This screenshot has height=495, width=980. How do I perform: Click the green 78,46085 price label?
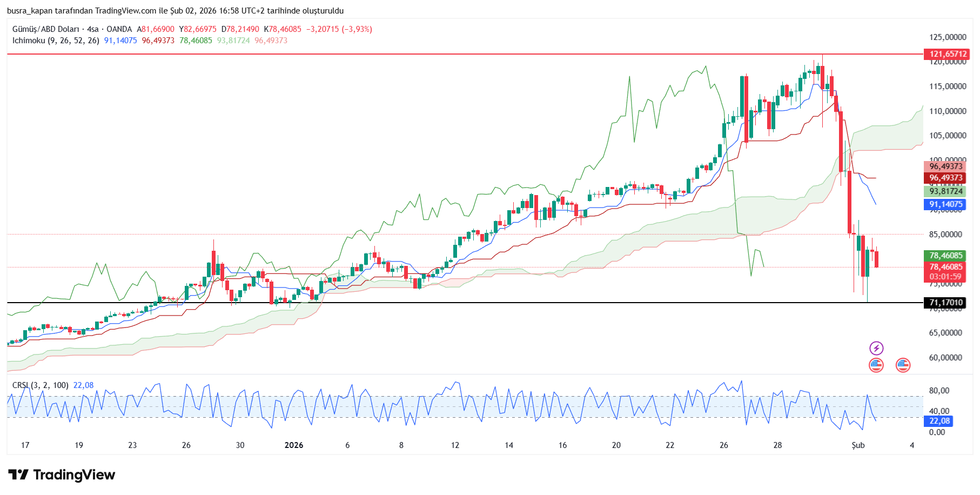[x=945, y=256]
